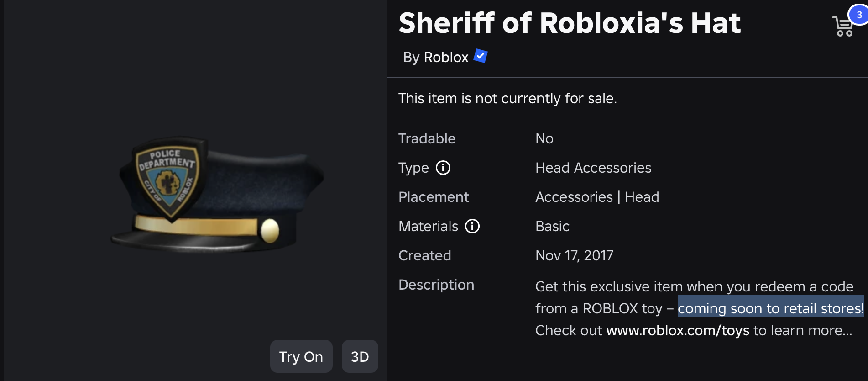Screen dimensions: 868x381
Task: Click the Head Accessories type value
Action: coord(593,168)
